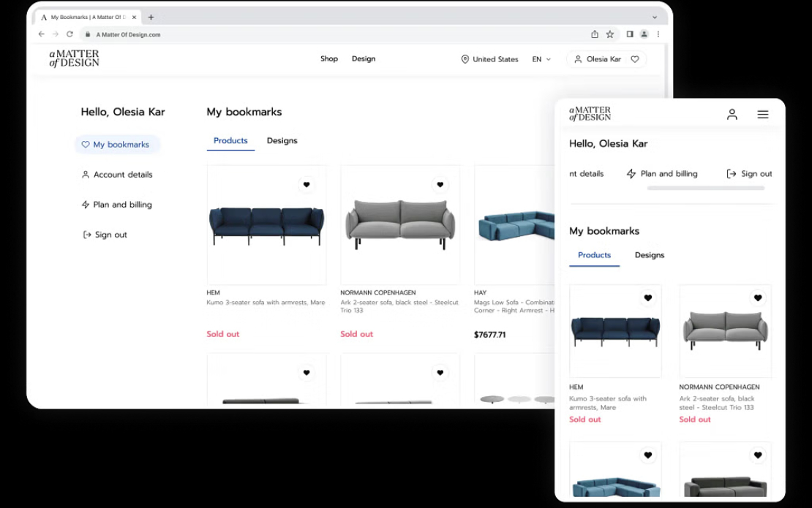
Task: Go back with browser back arrow
Action: tap(42, 34)
